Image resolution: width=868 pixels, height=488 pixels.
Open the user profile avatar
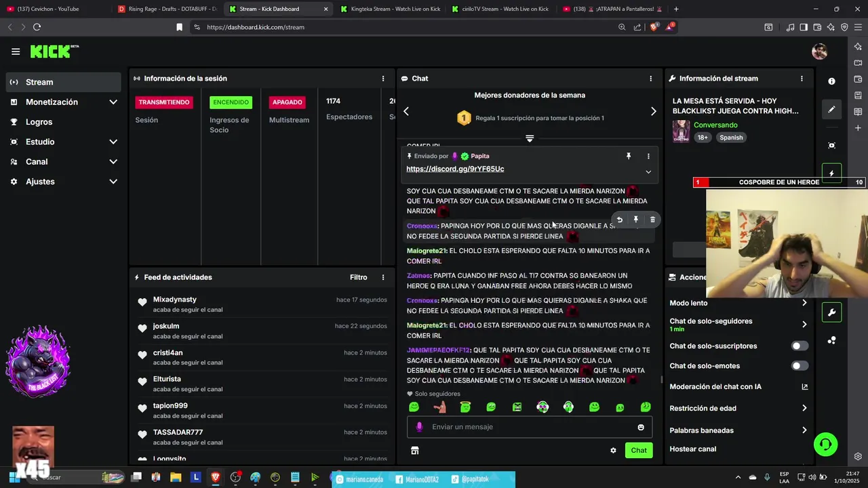click(x=819, y=52)
